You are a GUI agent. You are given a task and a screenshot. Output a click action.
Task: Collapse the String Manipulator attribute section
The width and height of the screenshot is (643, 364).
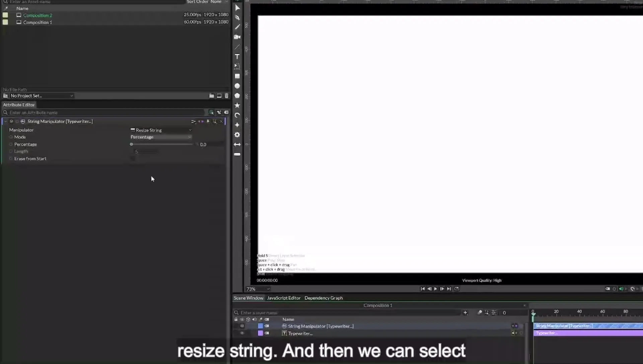tap(5, 121)
